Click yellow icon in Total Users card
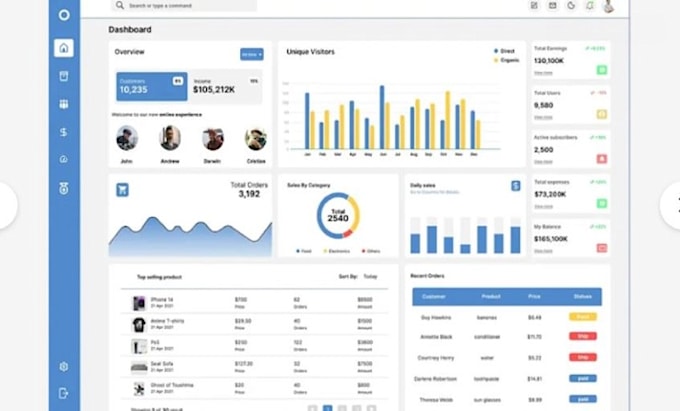 point(602,114)
